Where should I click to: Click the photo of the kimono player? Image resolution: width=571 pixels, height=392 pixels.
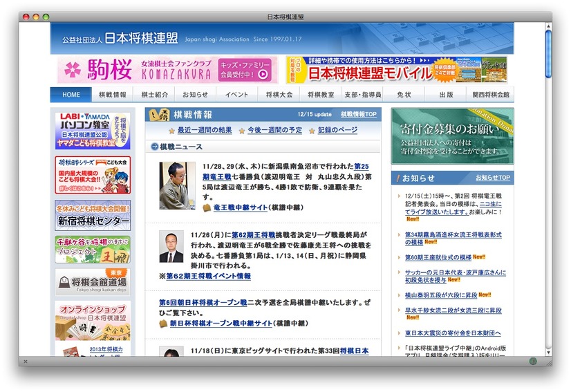point(178,186)
